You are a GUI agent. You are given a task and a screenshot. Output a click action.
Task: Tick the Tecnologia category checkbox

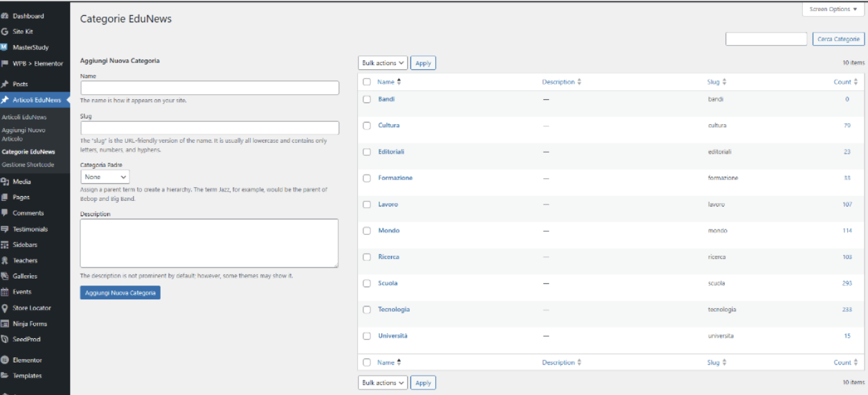pyautogui.click(x=367, y=310)
